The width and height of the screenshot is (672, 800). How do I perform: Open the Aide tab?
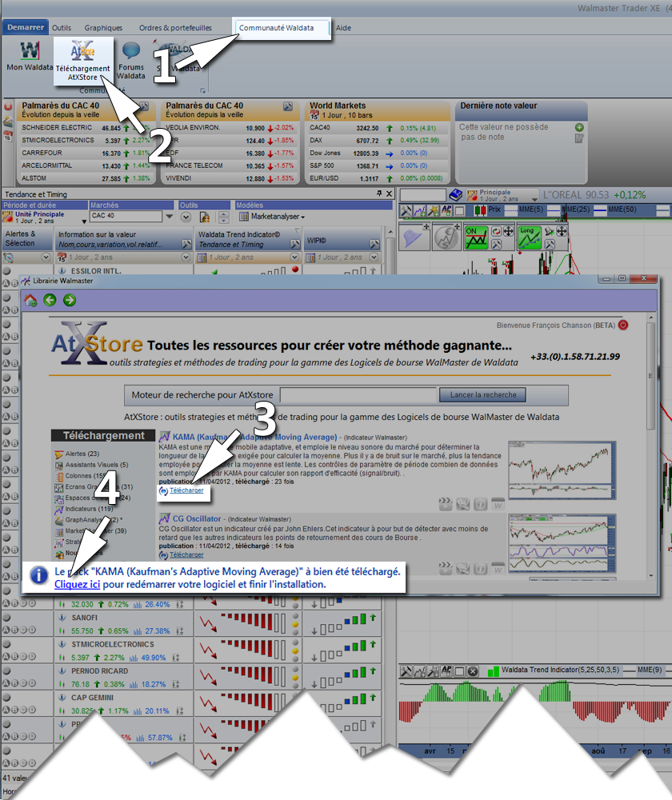(x=343, y=27)
